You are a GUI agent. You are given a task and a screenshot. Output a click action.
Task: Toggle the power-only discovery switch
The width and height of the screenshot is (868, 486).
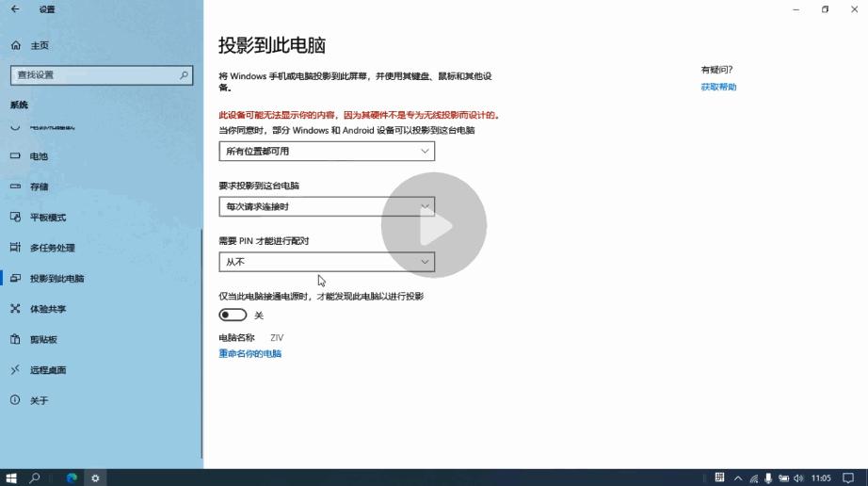[x=233, y=315]
